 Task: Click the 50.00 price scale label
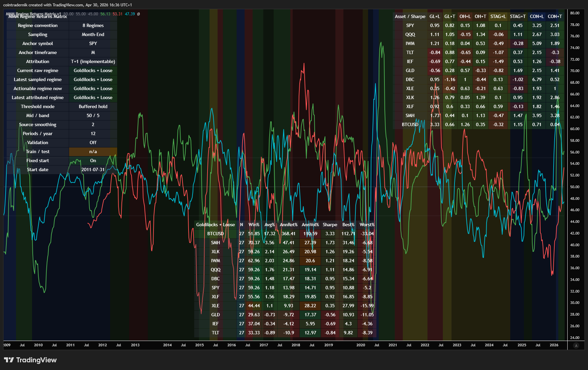pyautogui.click(x=575, y=187)
